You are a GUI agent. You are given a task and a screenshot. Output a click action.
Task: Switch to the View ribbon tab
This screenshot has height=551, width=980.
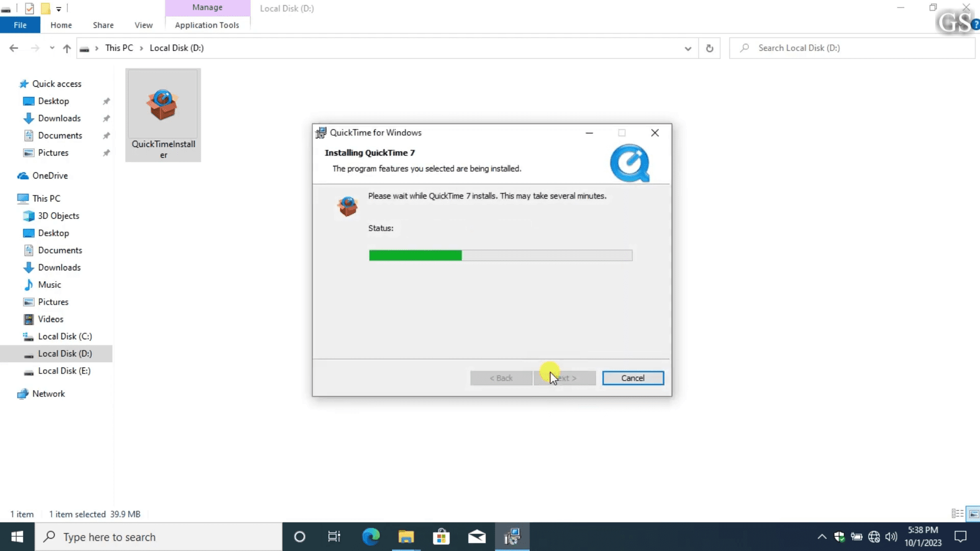pyautogui.click(x=143, y=25)
